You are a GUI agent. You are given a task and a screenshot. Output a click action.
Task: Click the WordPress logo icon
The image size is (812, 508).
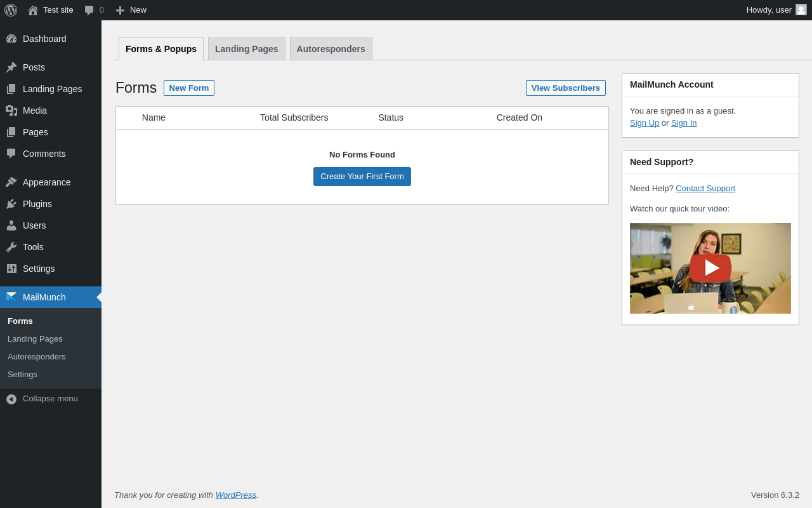(x=11, y=10)
